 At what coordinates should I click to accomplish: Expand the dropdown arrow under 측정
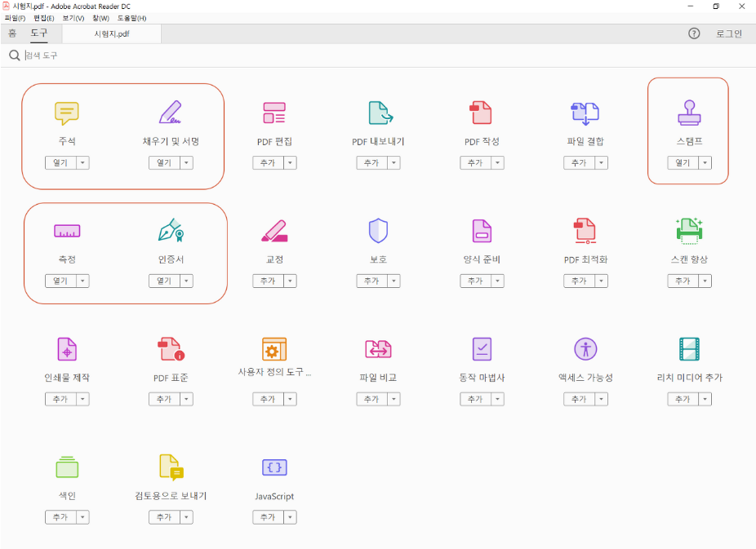pyautogui.click(x=82, y=281)
